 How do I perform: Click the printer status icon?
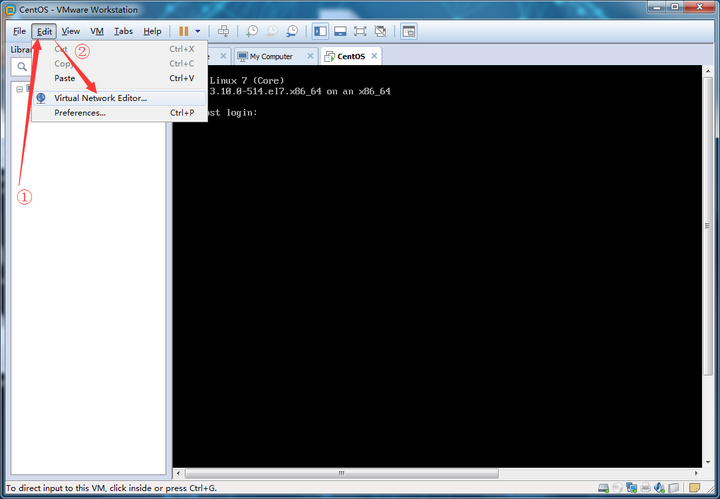pyautogui.click(x=646, y=488)
